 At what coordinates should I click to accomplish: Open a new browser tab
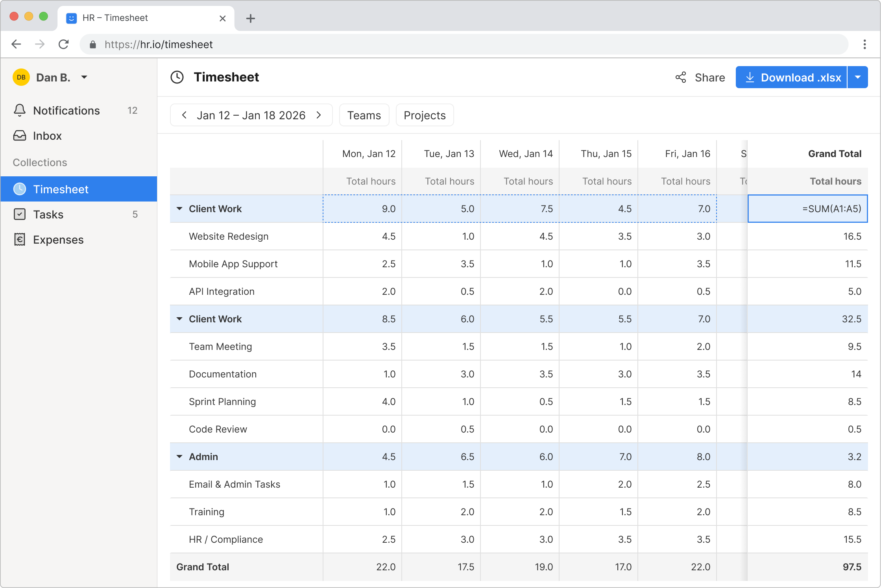click(x=251, y=18)
